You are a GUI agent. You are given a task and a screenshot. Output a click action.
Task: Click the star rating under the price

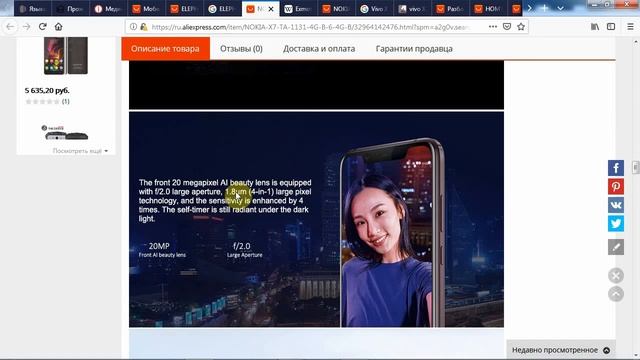tap(42, 101)
